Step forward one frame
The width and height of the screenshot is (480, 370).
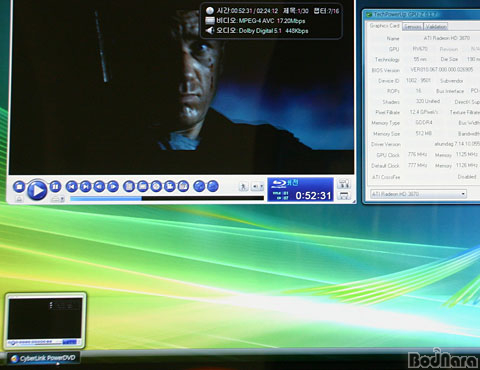pos(113,186)
